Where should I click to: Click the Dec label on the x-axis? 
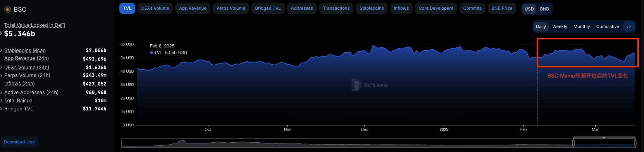point(364,129)
